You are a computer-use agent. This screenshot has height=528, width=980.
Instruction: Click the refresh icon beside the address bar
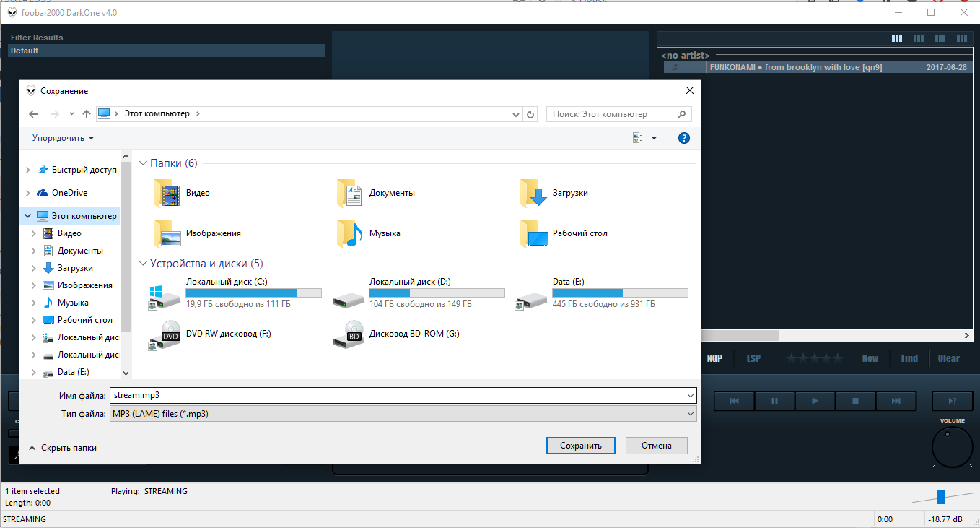[531, 114]
